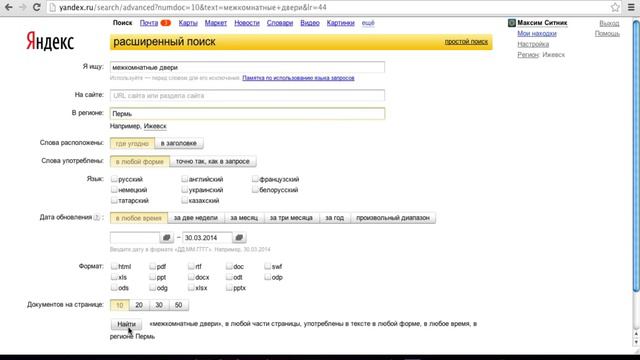The height and width of the screenshot is (360, 640).
Task: Click the date update help question mark
Action: point(97,218)
